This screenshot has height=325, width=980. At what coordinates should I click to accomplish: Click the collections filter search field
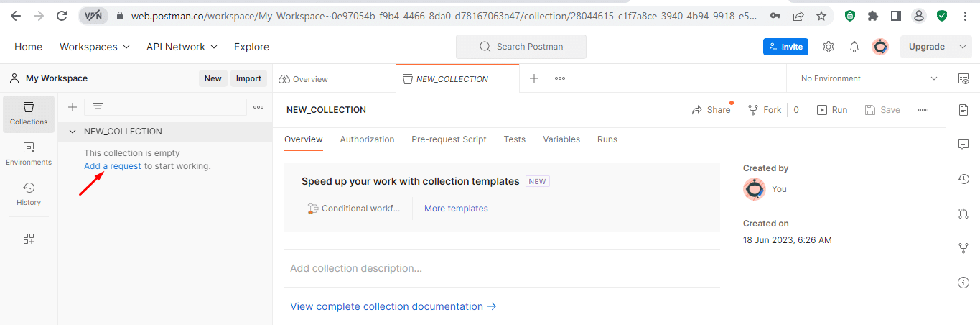click(165, 107)
